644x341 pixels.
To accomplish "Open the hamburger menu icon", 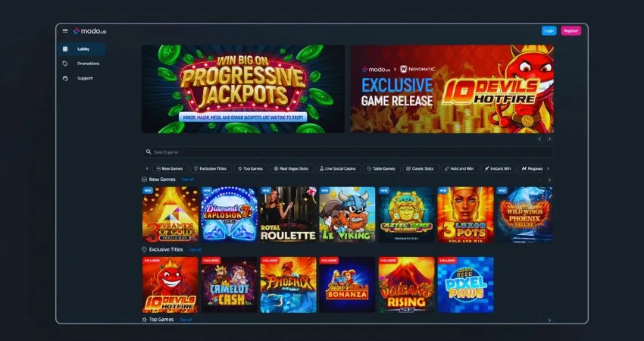I will click(65, 31).
